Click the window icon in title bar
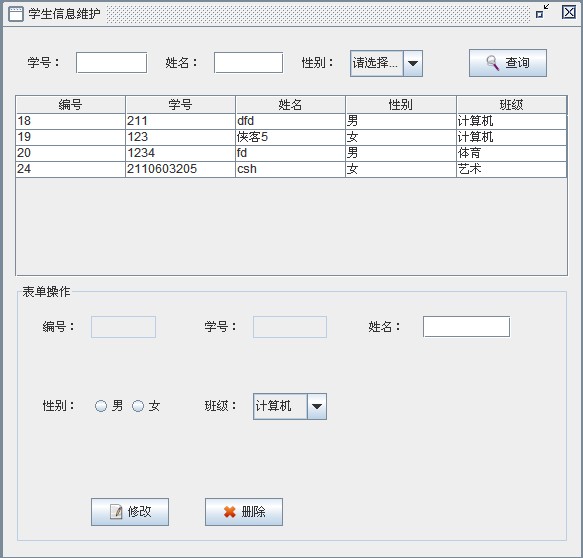 pyautogui.click(x=16, y=14)
